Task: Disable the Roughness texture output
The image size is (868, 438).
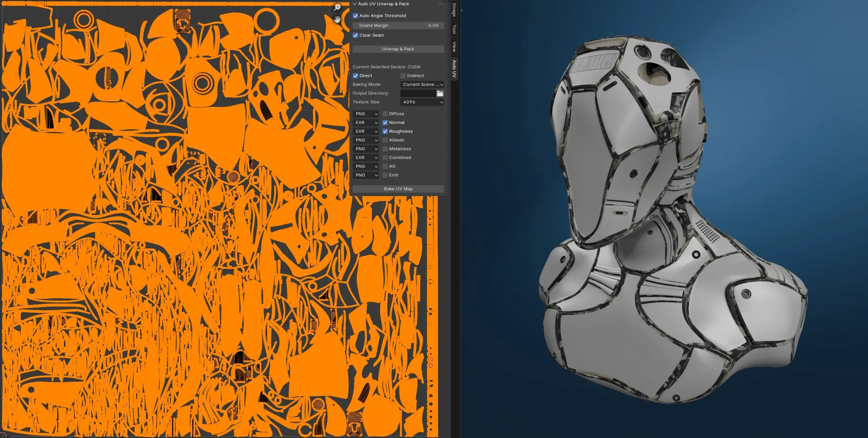Action: 385,131
